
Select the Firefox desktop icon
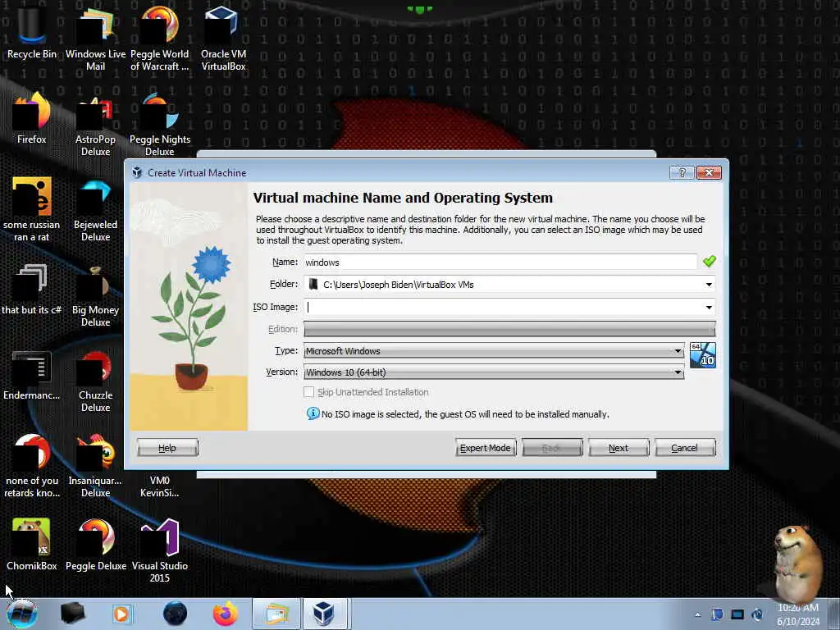pos(32,118)
